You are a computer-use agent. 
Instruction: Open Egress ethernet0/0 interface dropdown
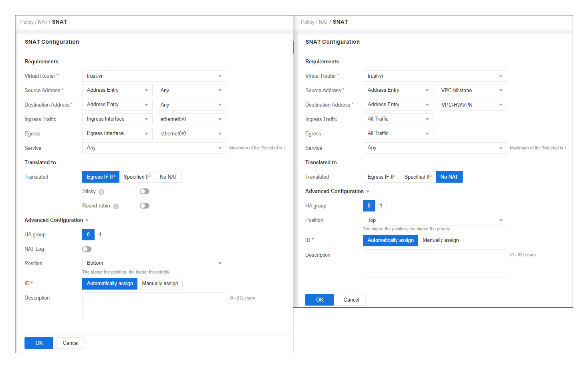[x=191, y=133]
